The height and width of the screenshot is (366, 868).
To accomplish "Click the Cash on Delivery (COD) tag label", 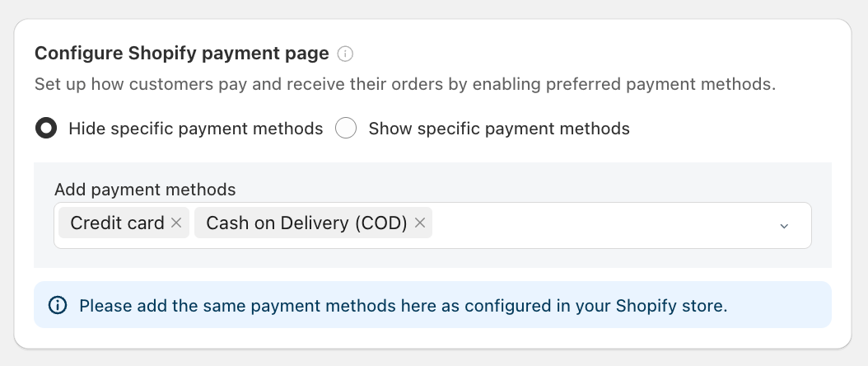I will coord(306,223).
